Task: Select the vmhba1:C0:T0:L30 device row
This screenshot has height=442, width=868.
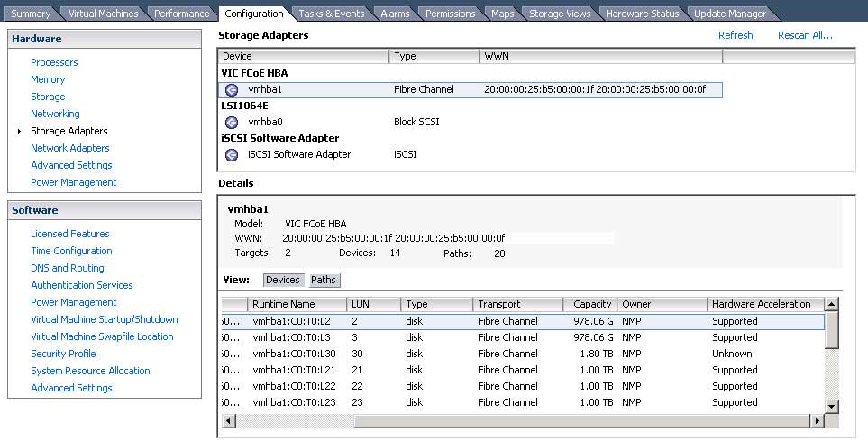Action: [x=523, y=354]
